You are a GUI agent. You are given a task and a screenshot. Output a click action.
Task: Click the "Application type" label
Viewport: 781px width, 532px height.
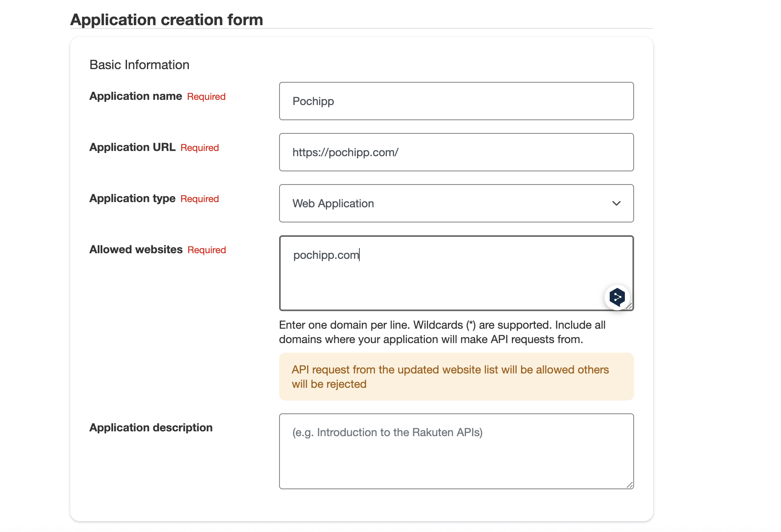click(132, 199)
